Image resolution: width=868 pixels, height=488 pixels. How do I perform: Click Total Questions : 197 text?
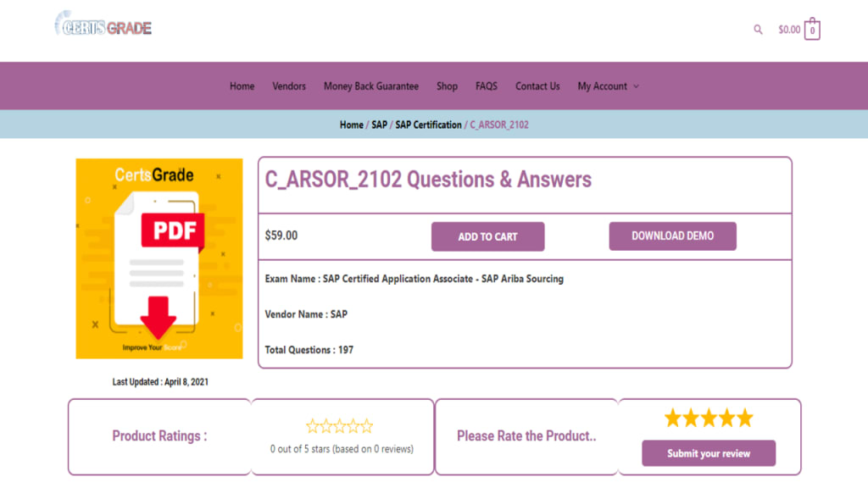pyautogui.click(x=309, y=350)
